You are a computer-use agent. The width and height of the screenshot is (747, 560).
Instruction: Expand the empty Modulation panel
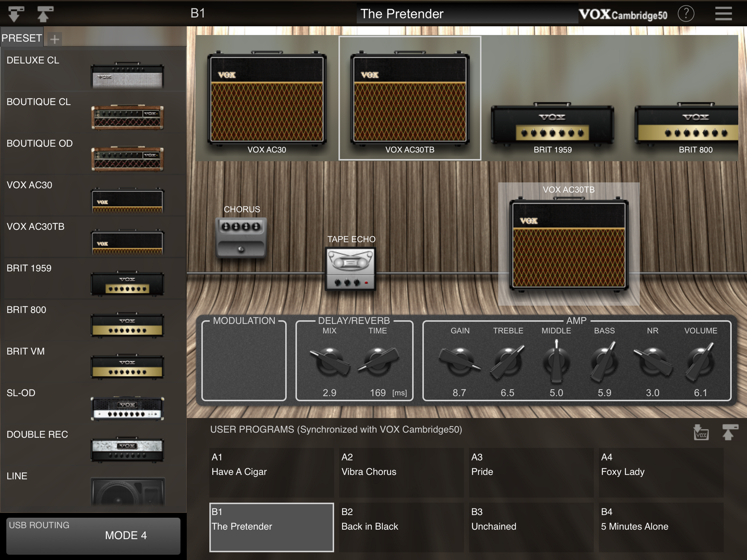point(244,361)
